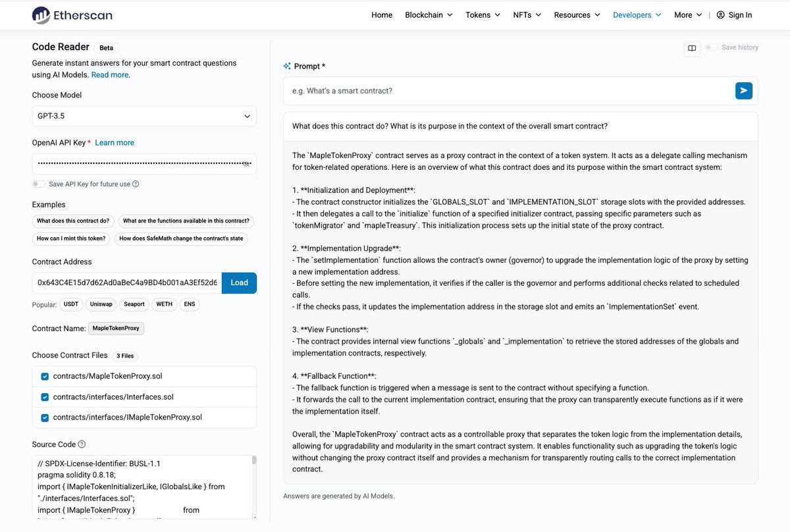Expand the Resources menu
The image size is (790, 532).
[577, 15]
